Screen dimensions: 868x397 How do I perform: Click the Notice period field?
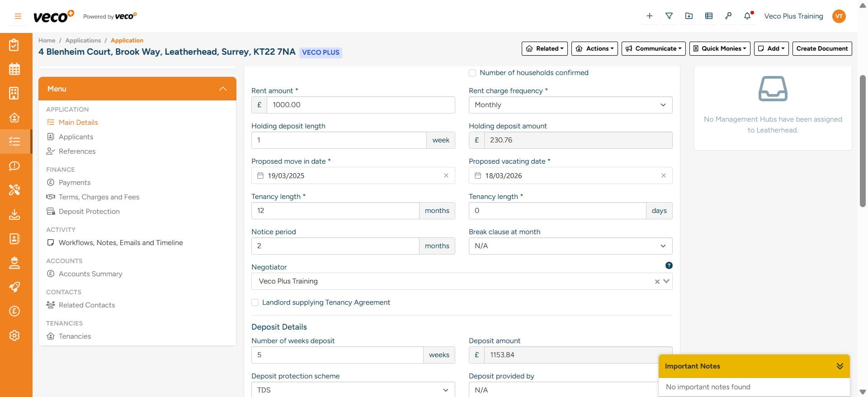click(x=335, y=246)
